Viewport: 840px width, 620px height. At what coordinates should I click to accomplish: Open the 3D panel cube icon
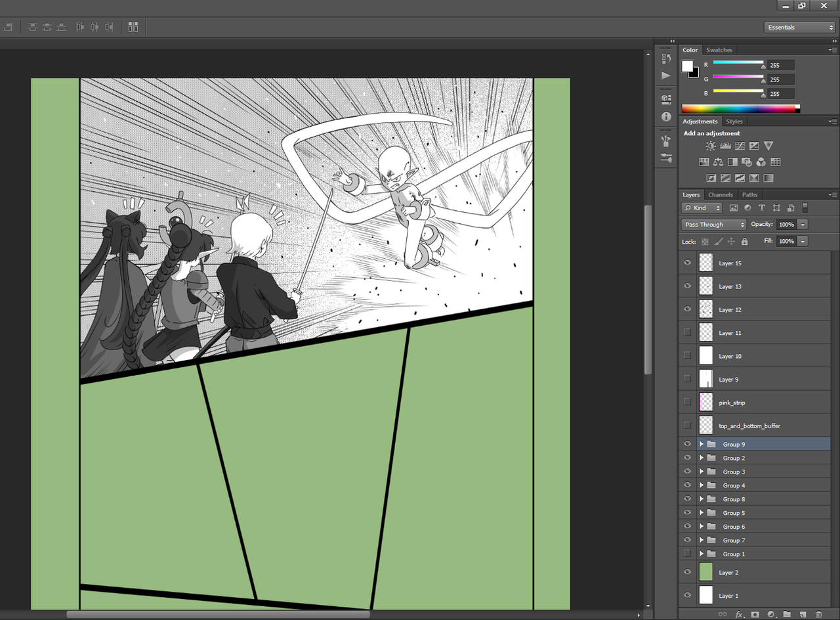click(666, 100)
